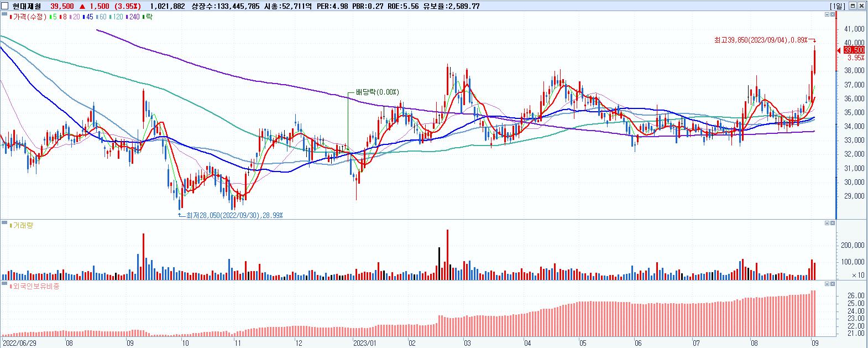Close the 외국인보유비중 panel

point(833,284)
